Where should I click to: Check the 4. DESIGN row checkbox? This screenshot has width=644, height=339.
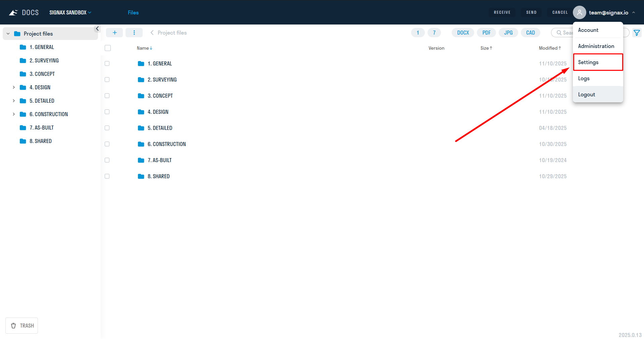(x=107, y=112)
